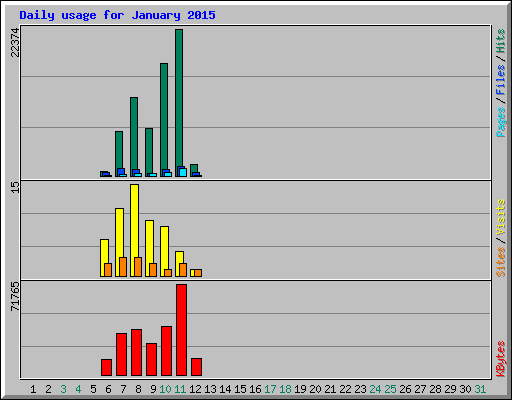Click the tallest red KBytes bar for day 11
This screenshot has width=512, height=400.
coord(182,330)
